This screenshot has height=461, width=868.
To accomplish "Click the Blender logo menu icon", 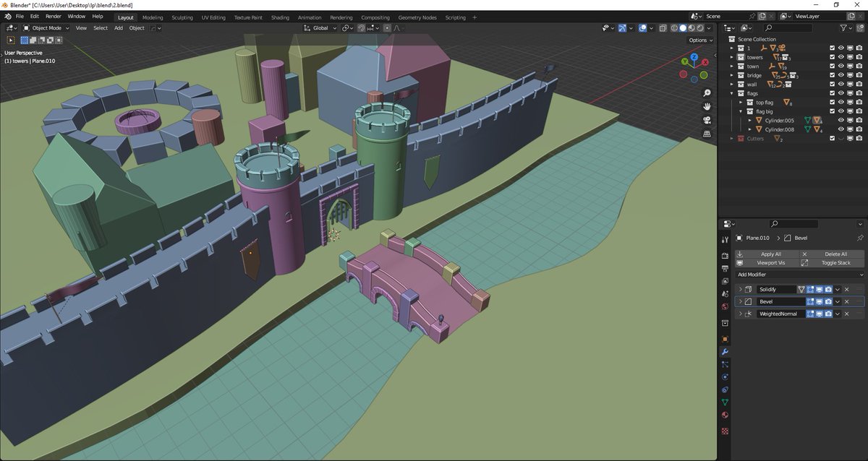I will (7, 17).
